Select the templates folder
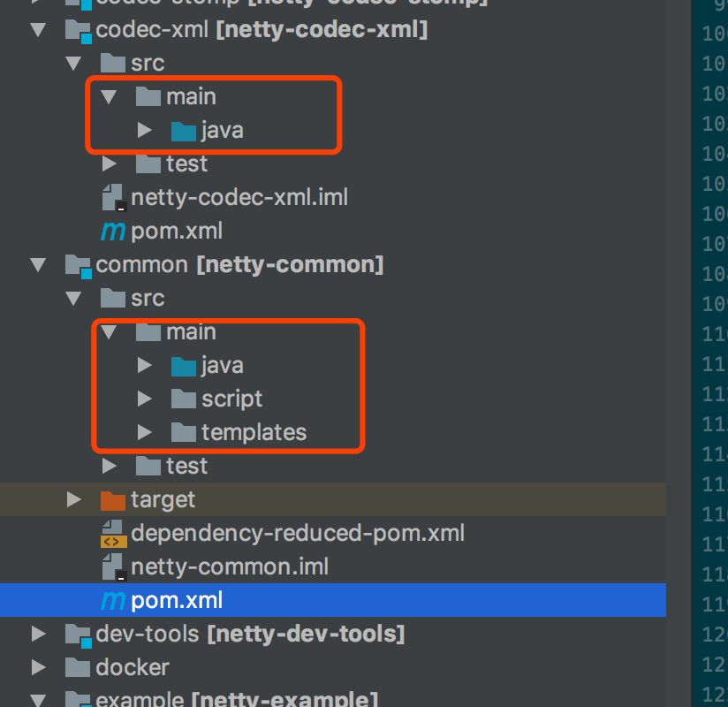The width and height of the screenshot is (728, 707). pyautogui.click(x=254, y=433)
